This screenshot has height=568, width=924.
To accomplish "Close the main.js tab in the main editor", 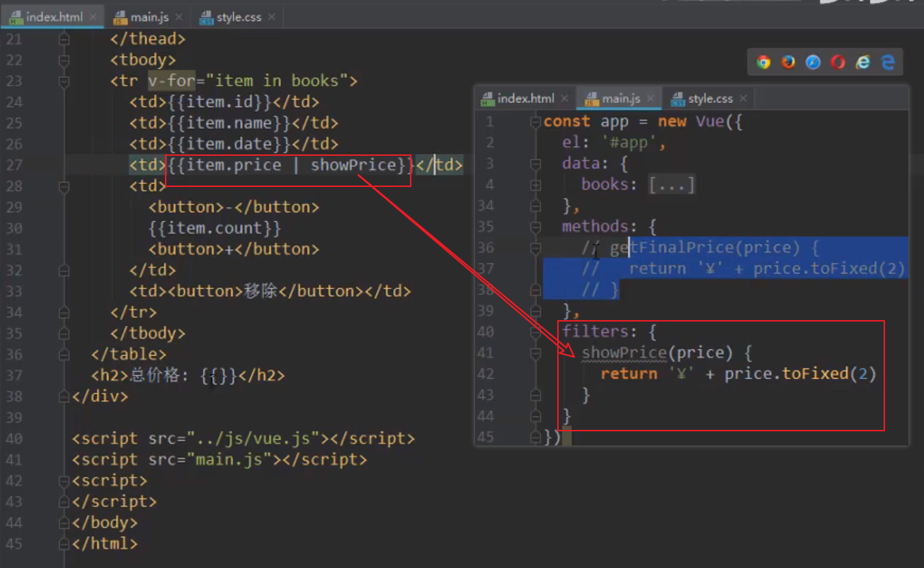I will (178, 17).
